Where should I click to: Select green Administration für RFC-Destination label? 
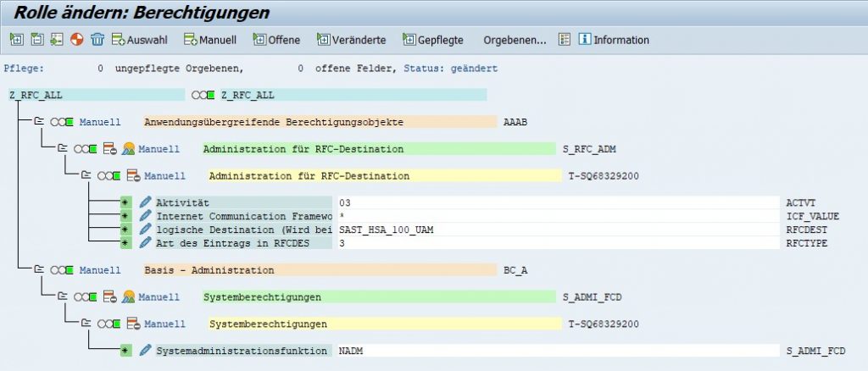pos(379,149)
